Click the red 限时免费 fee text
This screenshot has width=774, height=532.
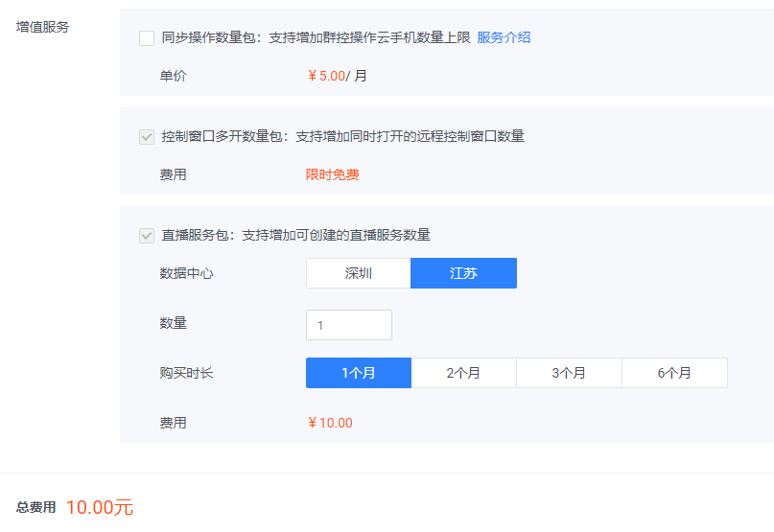(332, 175)
